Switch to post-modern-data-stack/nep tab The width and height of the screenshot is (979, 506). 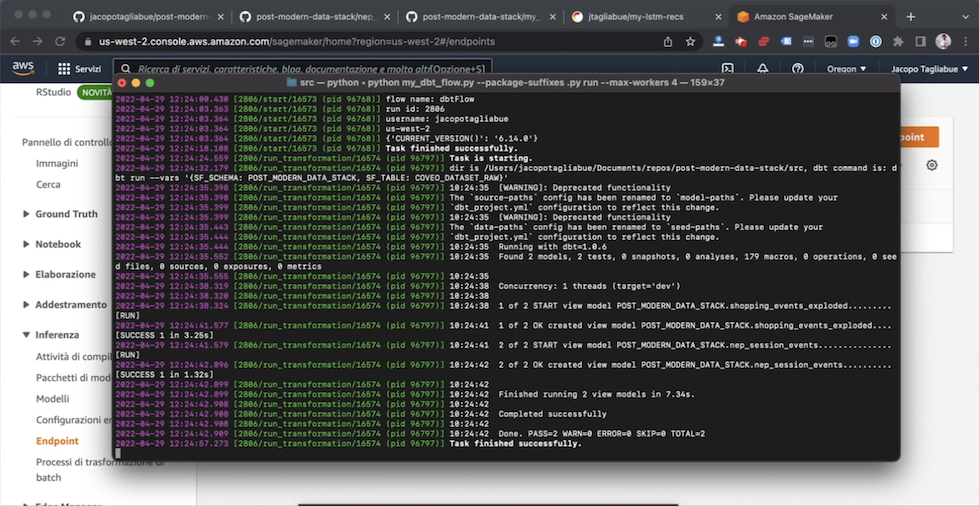point(315,17)
